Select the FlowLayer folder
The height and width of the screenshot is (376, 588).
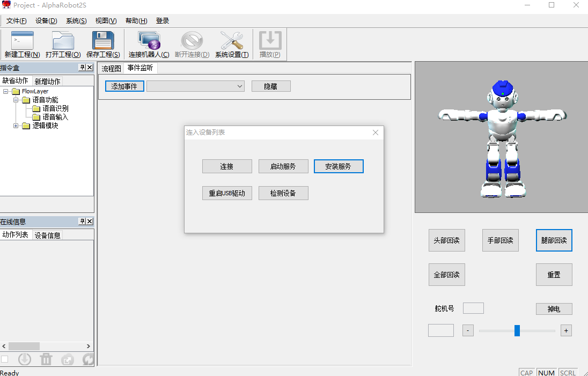pyautogui.click(x=30, y=91)
